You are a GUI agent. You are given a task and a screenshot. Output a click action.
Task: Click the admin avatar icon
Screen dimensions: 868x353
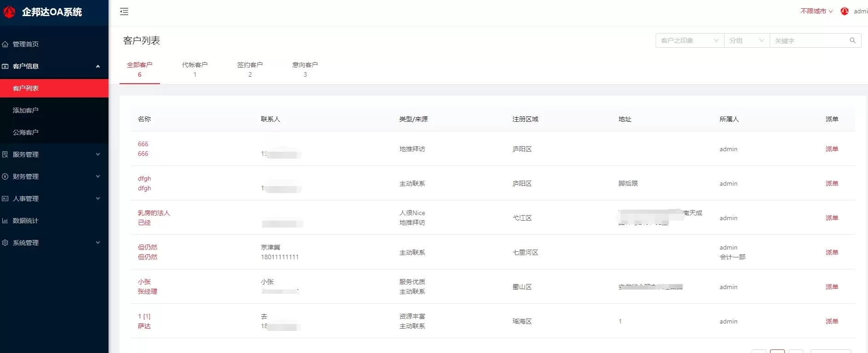[x=845, y=11]
